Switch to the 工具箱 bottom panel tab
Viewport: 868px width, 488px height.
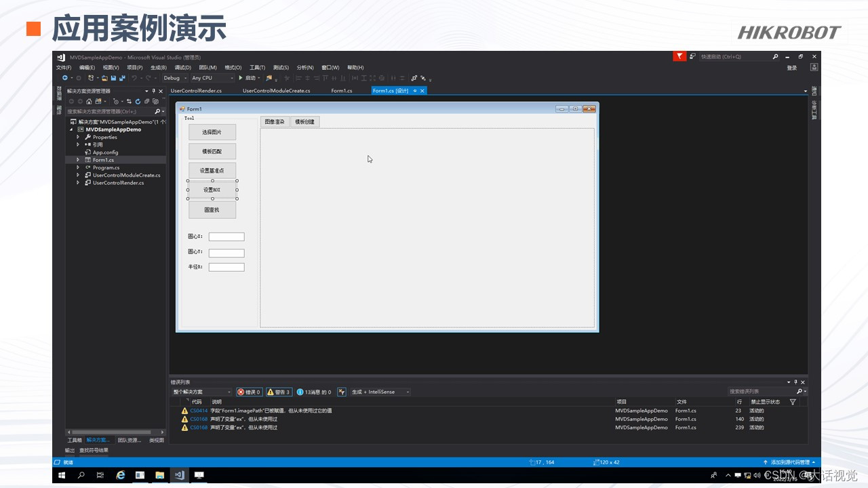(x=75, y=440)
